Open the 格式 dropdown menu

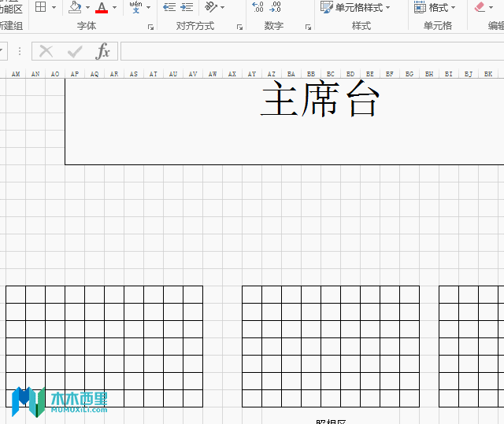[435, 7]
